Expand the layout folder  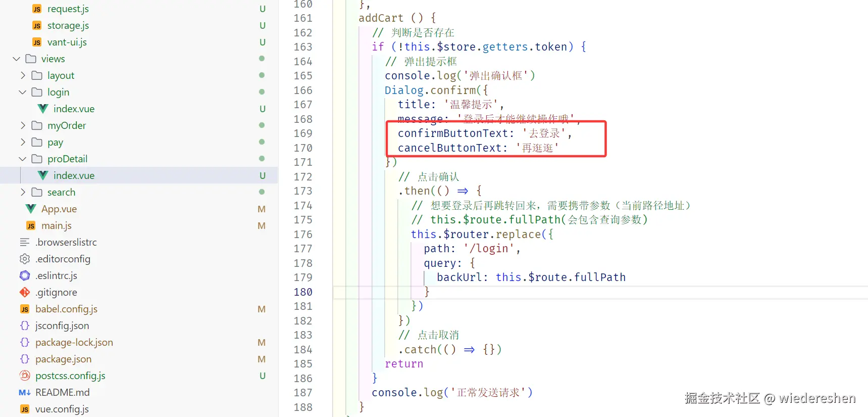pyautogui.click(x=23, y=75)
